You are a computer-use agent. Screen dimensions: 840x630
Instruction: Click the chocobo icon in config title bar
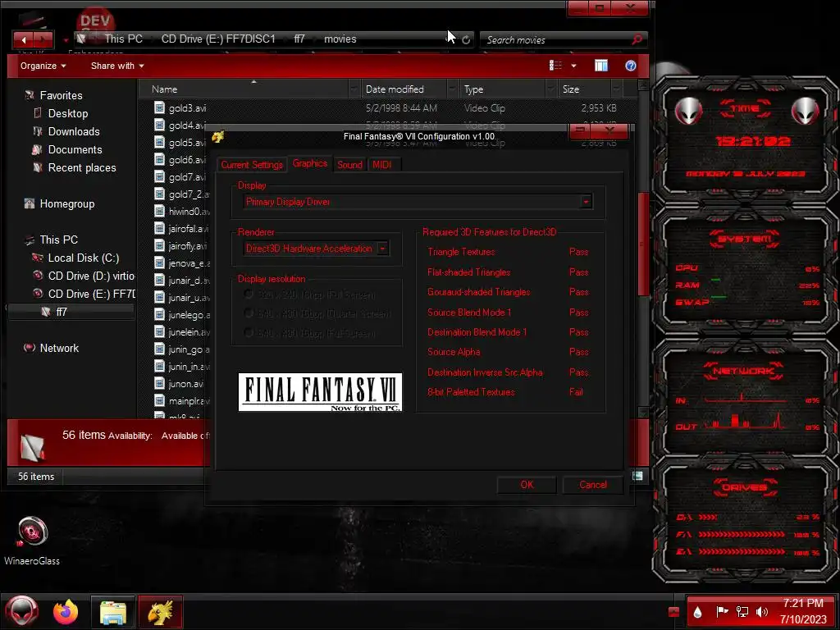[217, 137]
